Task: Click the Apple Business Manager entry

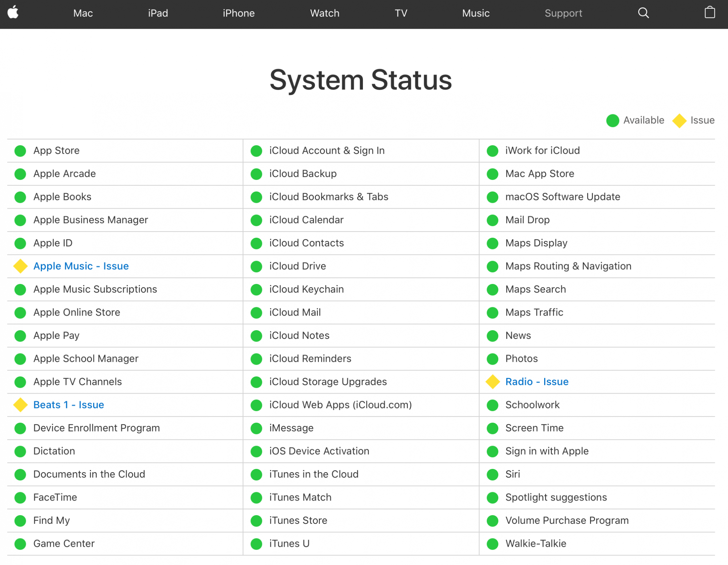Action: coord(91,220)
